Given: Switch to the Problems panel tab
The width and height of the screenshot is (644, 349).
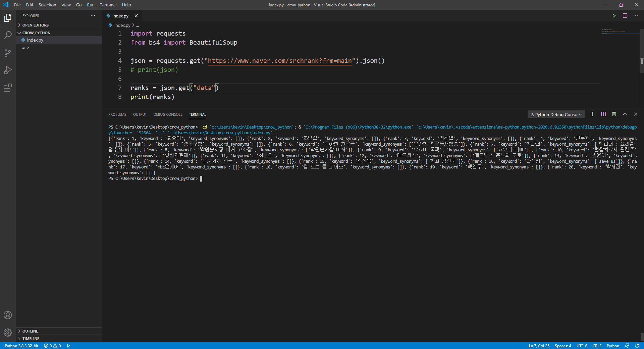Looking at the screenshot, I should [117, 114].
